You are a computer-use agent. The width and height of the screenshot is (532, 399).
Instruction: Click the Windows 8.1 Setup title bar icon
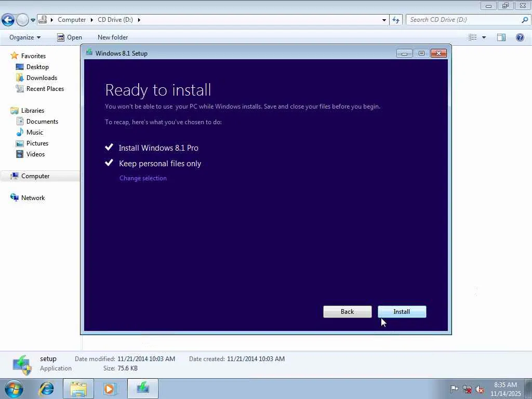tap(89, 52)
